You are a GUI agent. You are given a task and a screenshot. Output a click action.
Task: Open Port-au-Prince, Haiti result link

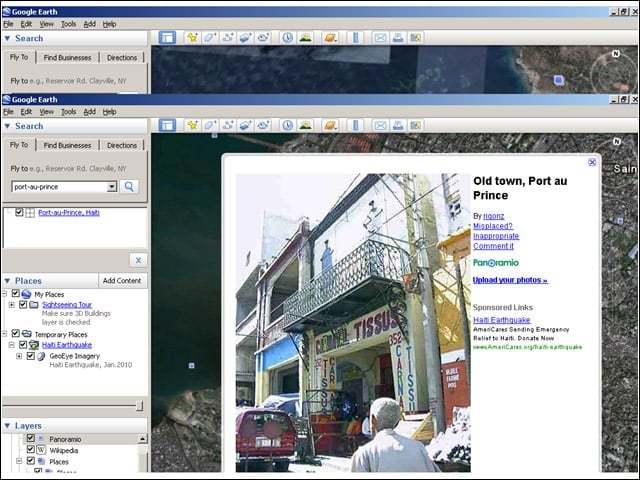[69, 213]
